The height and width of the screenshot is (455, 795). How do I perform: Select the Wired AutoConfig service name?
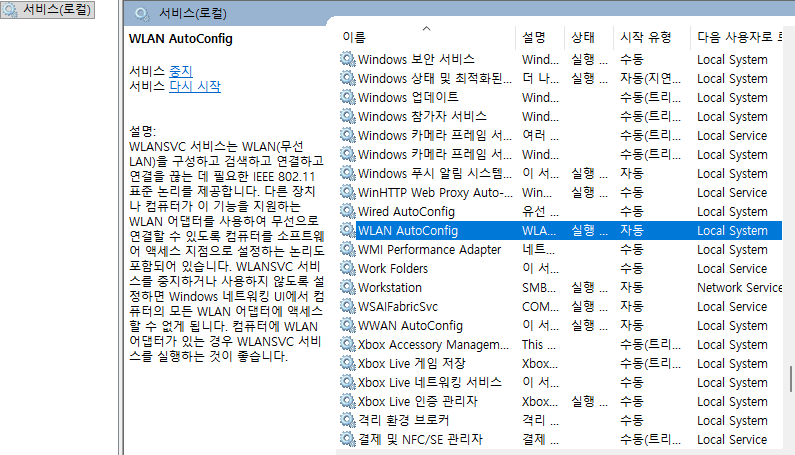[406, 212]
